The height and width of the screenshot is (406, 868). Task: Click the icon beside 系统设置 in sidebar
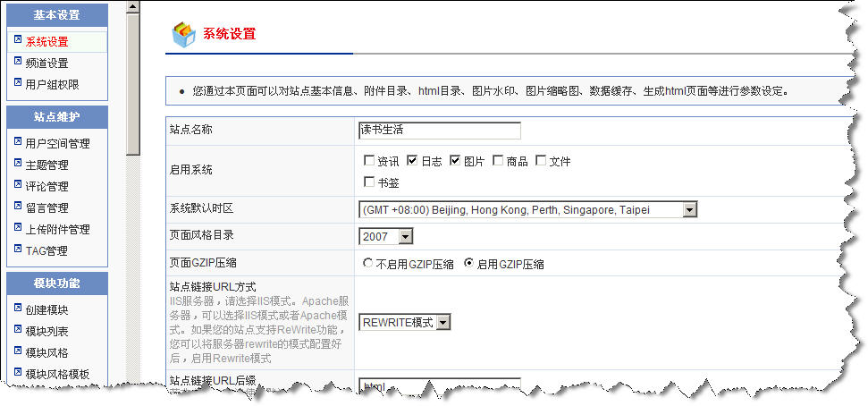(18, 40)
